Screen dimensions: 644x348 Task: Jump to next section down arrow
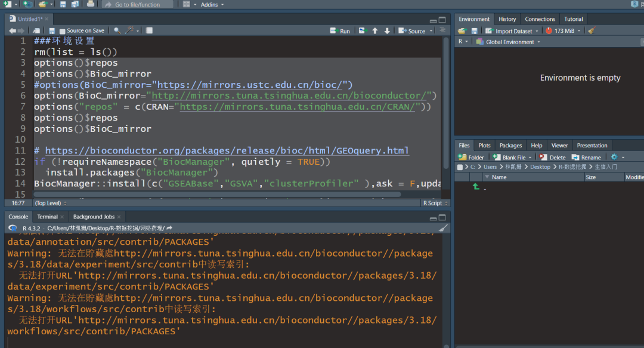click(x=387, y=31)
